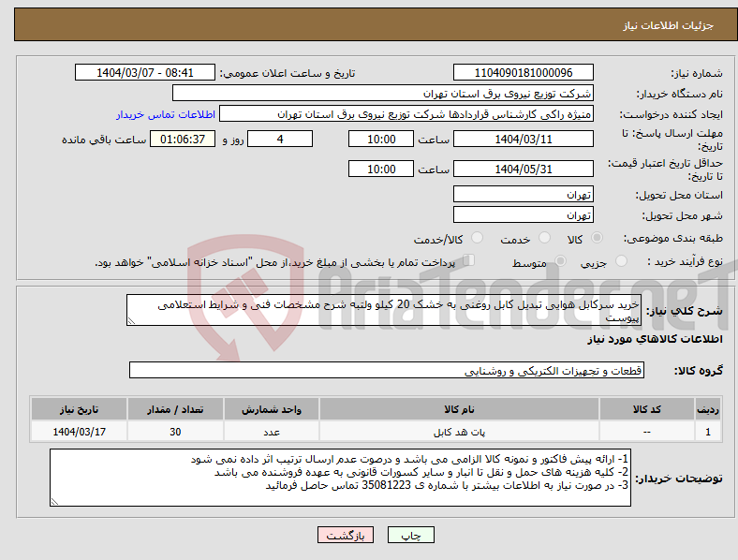Toggle the اسناد خزانه اسلامی payment checkbox
The image size is (738, 560).
point(469,259)
